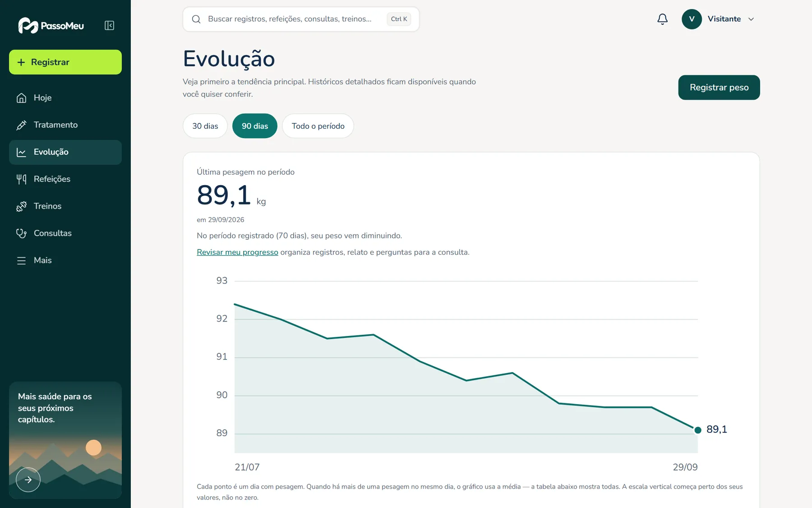Screen dimensions: 812x508
Task: Click the Refeições utensils icon
Action: point(21,179)
